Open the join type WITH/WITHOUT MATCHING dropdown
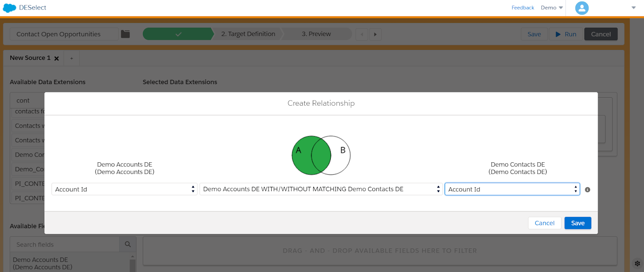The image size is (644, 272). (x=321, y=189)
